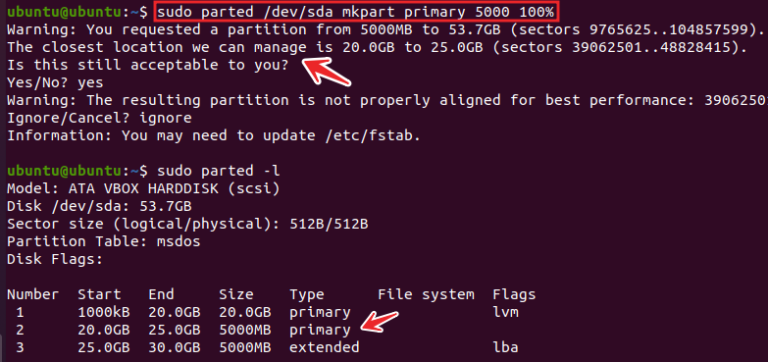Click the red arrow pointing at 'acceptable to you?'
768x362 pixels.
click(x=327, y=72)
